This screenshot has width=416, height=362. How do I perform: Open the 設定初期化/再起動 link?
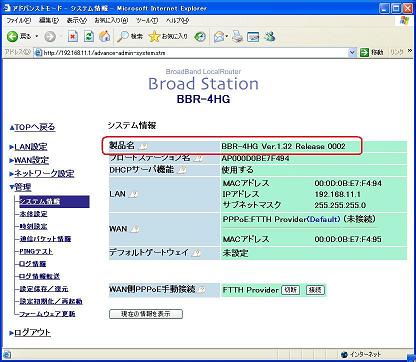point(51,301)
